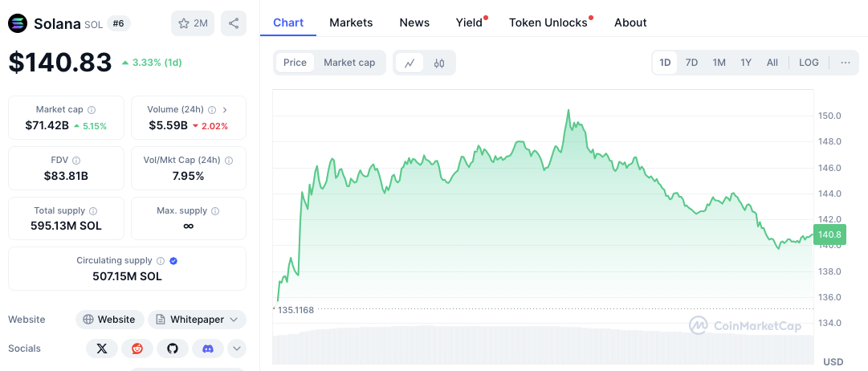Click info icon next to FDV

pos(76,160)
